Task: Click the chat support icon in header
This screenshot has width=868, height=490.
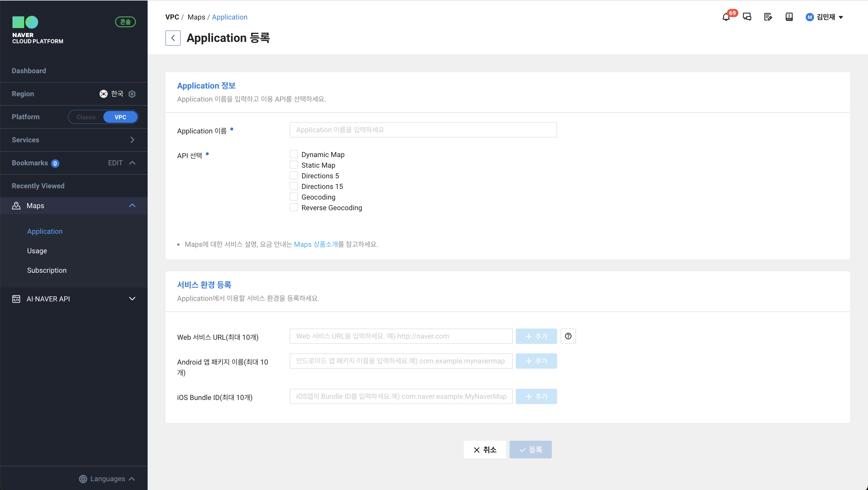Action: pos(747,17)
